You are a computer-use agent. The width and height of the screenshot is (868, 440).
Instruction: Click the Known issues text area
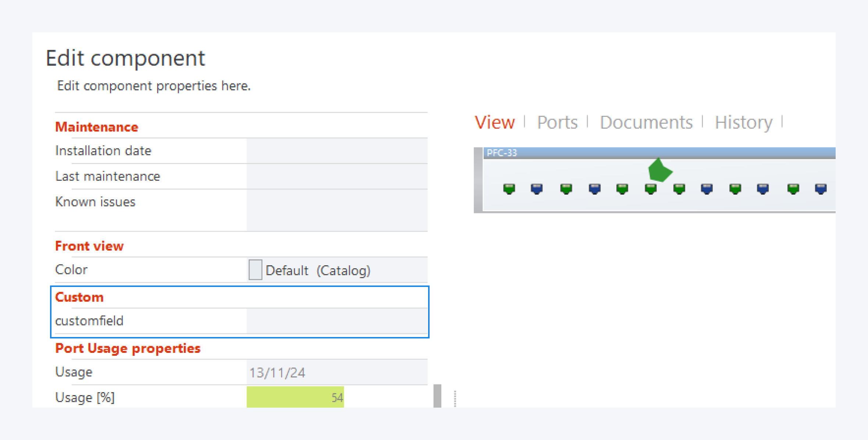click(x=337, y=210)
